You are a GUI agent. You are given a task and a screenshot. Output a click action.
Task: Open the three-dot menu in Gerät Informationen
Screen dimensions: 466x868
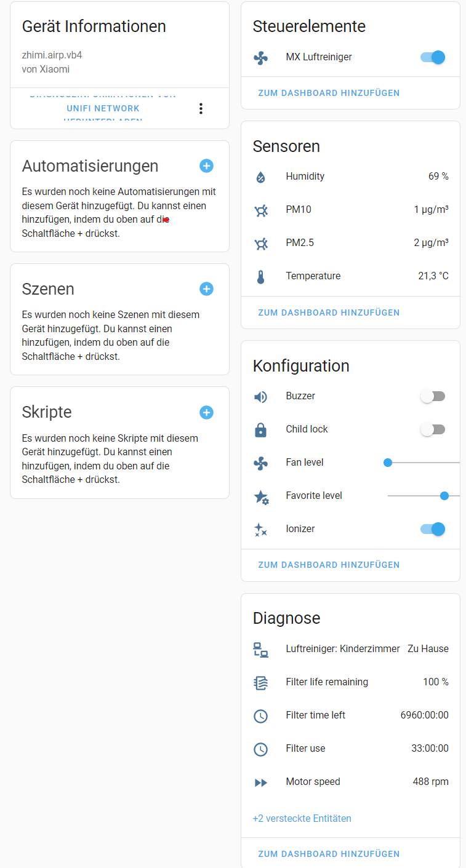click(x=201, y=108)
